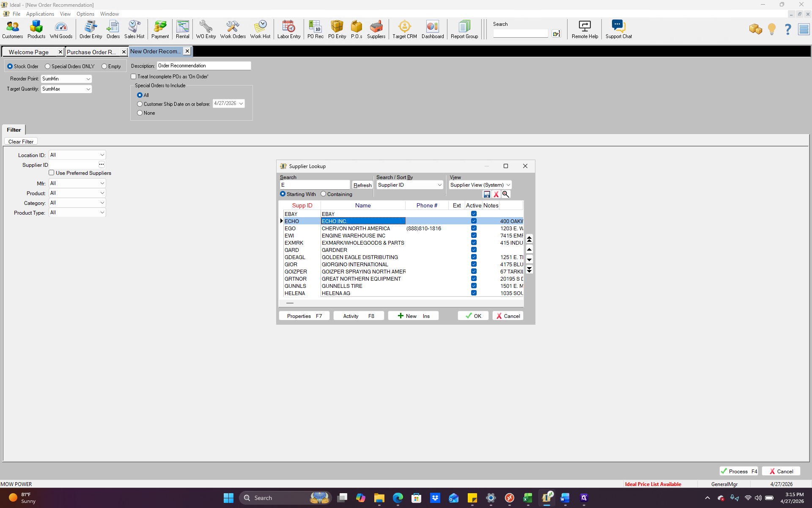Open the ship date picker dropdown

[241, 103]
